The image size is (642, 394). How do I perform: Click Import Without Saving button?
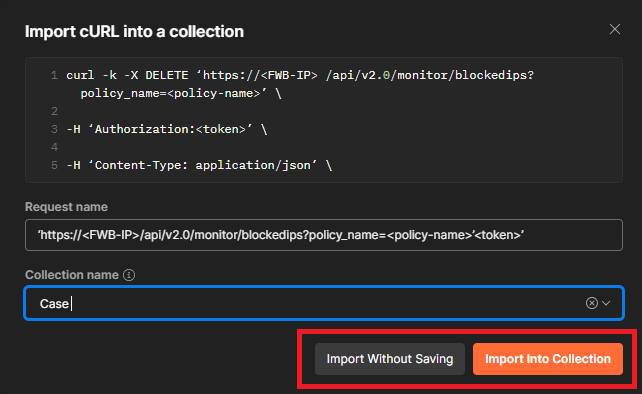tap(390, 359)
